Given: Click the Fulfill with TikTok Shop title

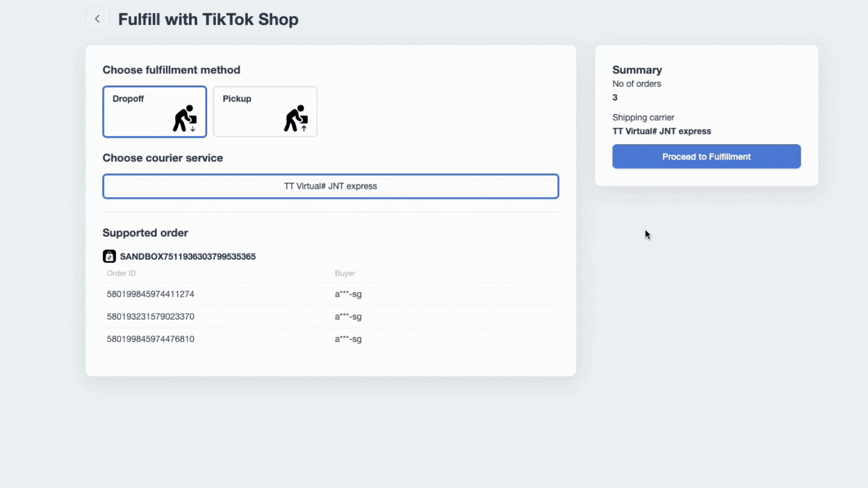Looking at the screenshot, I should coord(208,19).
